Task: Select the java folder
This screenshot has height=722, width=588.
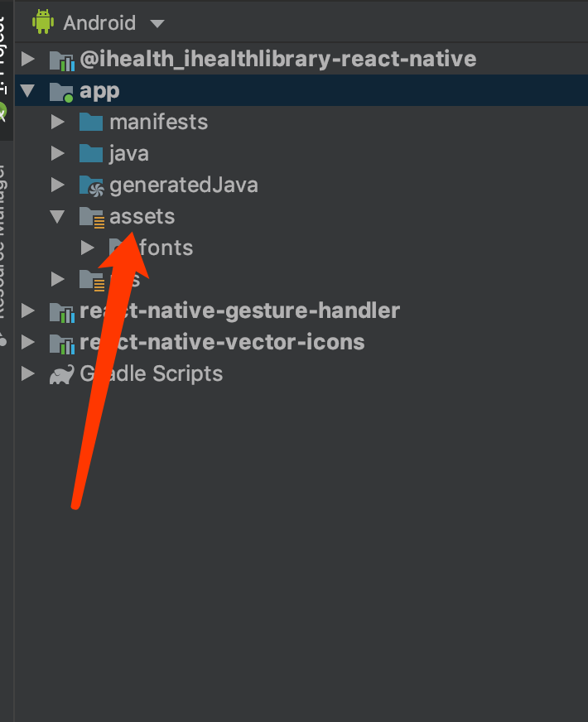Action: [x=128, y=154]
